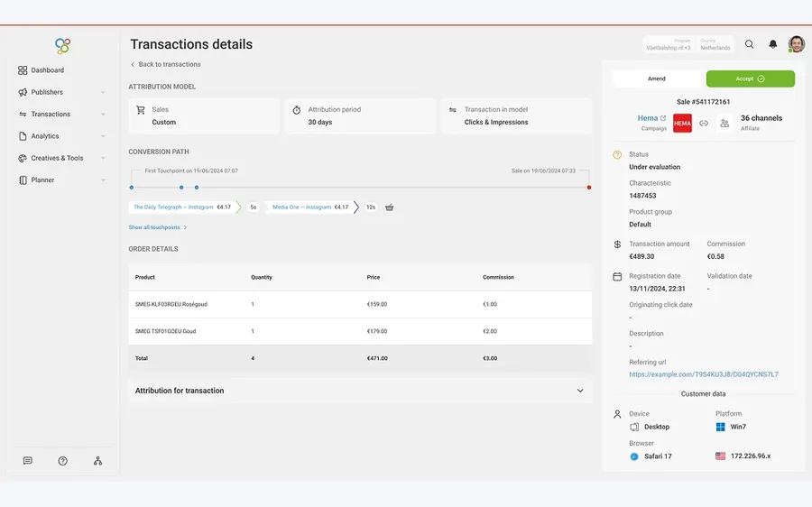This screenshot has width=812, height=507.
Task: Click the Dashboard grid icon
Action: click(x=23, y=69)
